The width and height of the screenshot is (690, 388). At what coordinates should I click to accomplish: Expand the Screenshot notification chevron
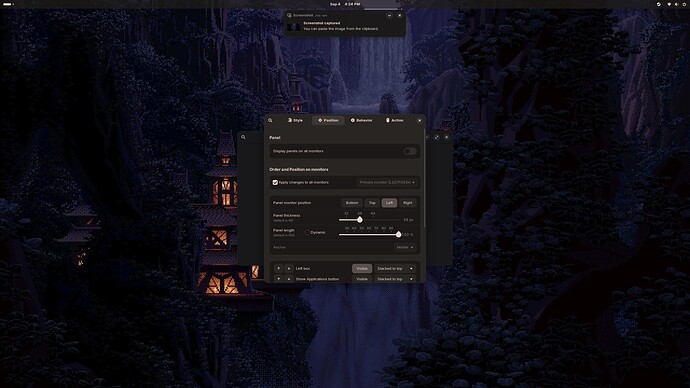click(x=389, y=15)
